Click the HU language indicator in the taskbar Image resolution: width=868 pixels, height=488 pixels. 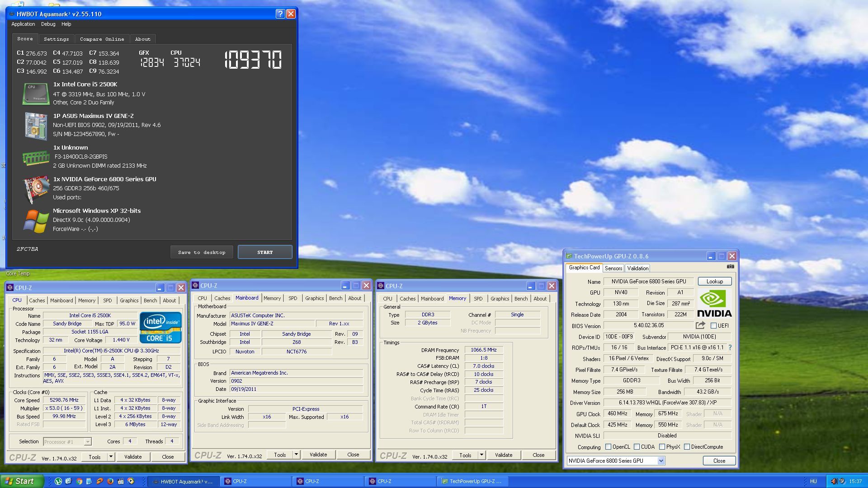click(x=813, y=481)
